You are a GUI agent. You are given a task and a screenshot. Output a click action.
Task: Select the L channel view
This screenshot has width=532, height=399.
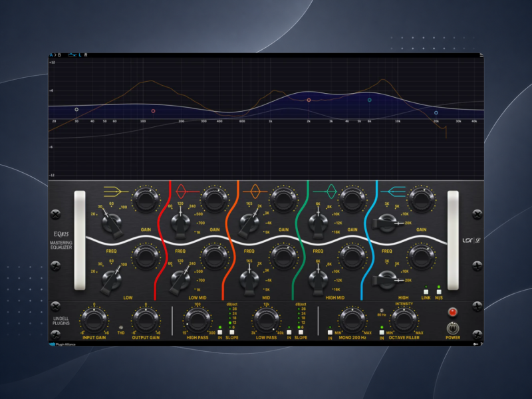click(80, 55)
